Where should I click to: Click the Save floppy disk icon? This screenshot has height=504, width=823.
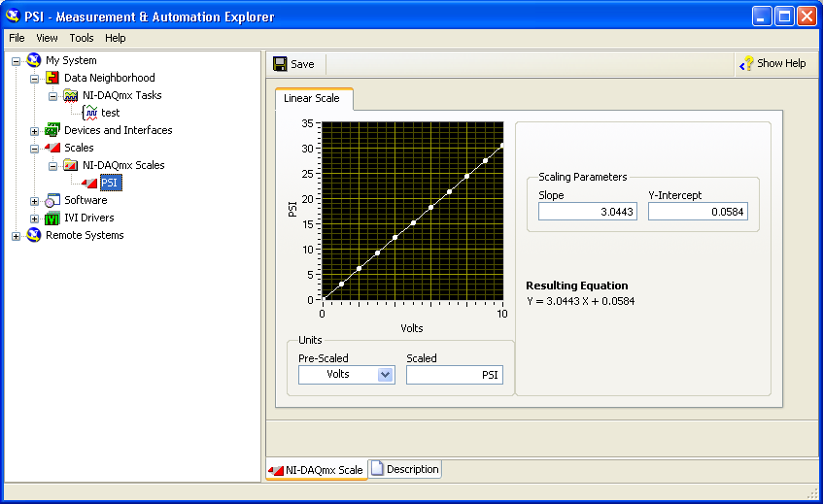click(280, 64)
